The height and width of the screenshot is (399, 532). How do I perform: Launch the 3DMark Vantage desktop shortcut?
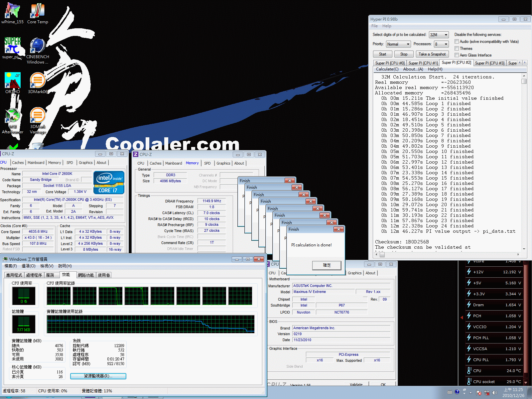38,121
